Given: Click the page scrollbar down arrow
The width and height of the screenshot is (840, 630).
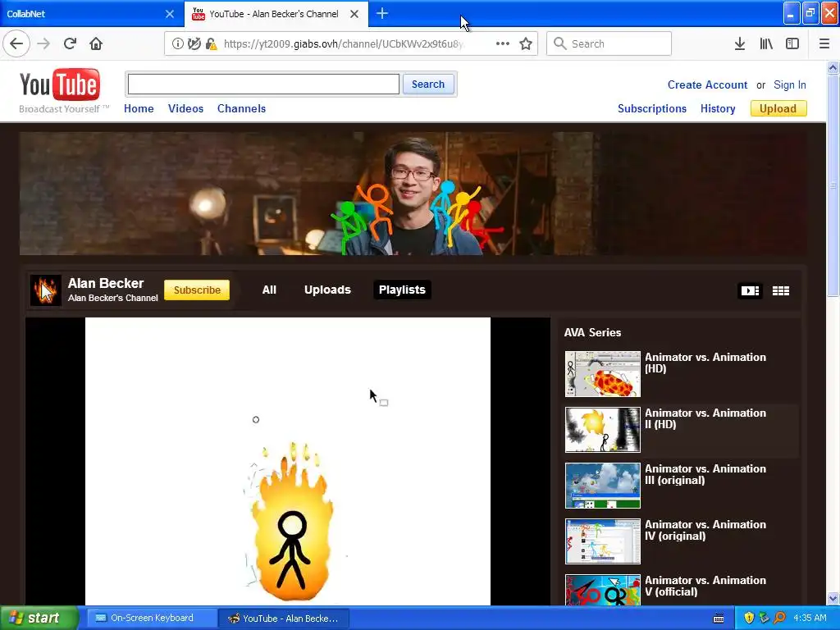Looking at the screenshot, I should [833, 598].
